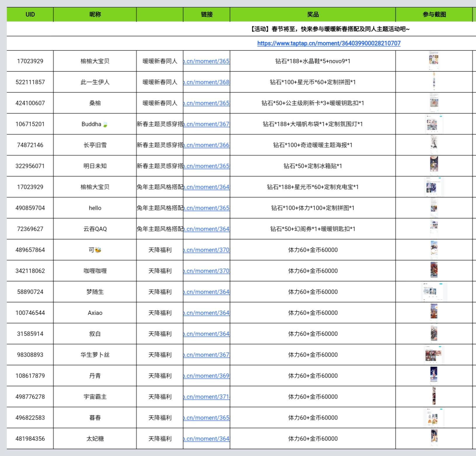This screenshot has height=456, width=476.
Task: Open the taptap.cn moment/364039900028210707 link
Action: coord(329,43)
